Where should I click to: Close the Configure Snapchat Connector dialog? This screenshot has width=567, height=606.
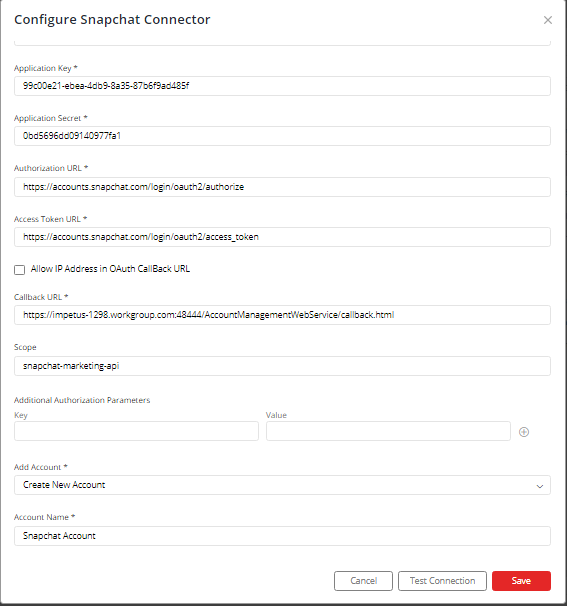coord(547,20)
